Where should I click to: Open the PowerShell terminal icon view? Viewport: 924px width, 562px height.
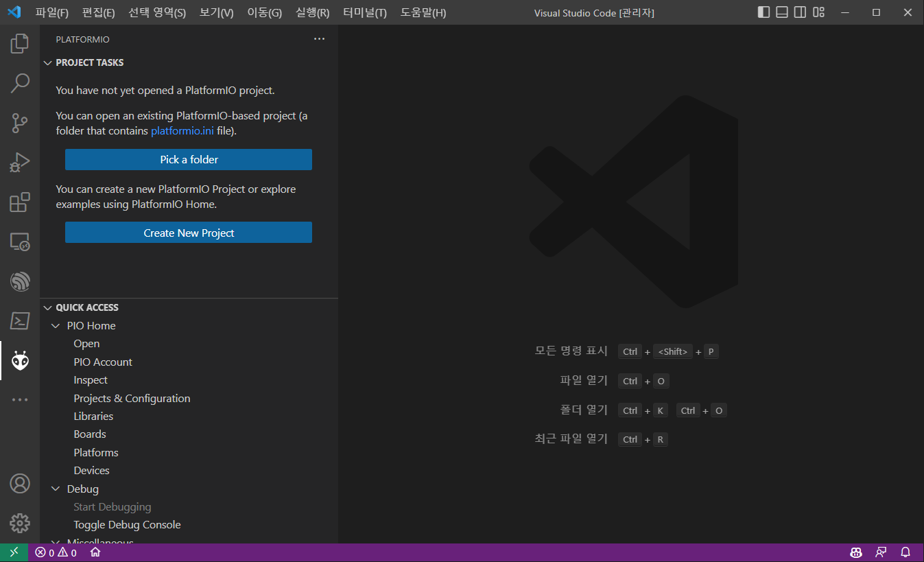[20, 321]
